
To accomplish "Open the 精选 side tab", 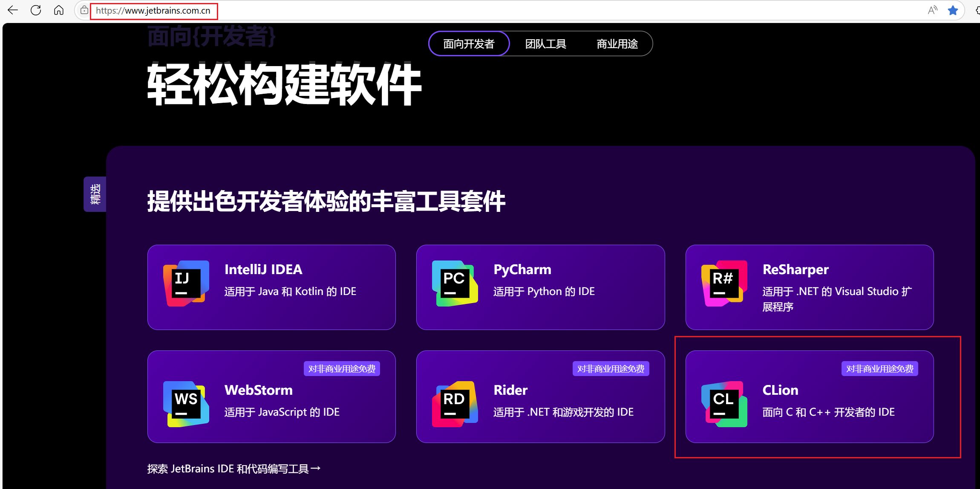I will click(x=95, y=194).
